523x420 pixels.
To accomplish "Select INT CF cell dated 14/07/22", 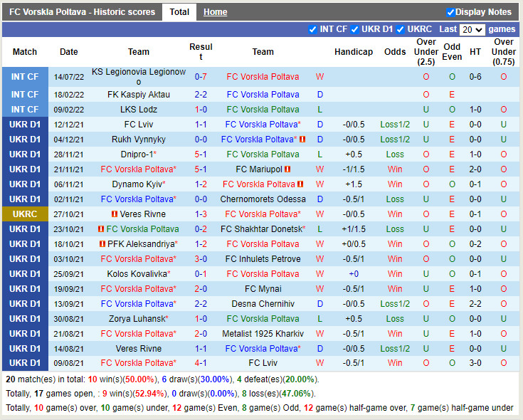I will click(25, 77).
